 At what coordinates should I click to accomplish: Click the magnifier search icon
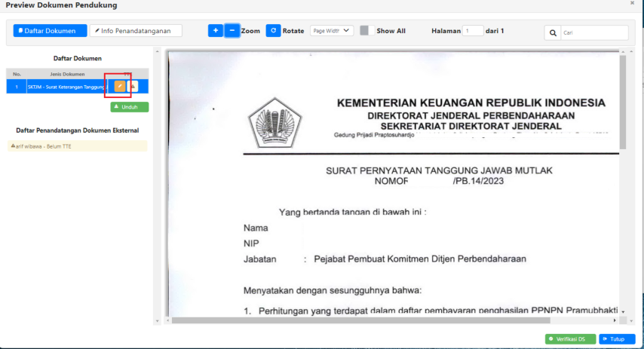(x=553, y=32)
